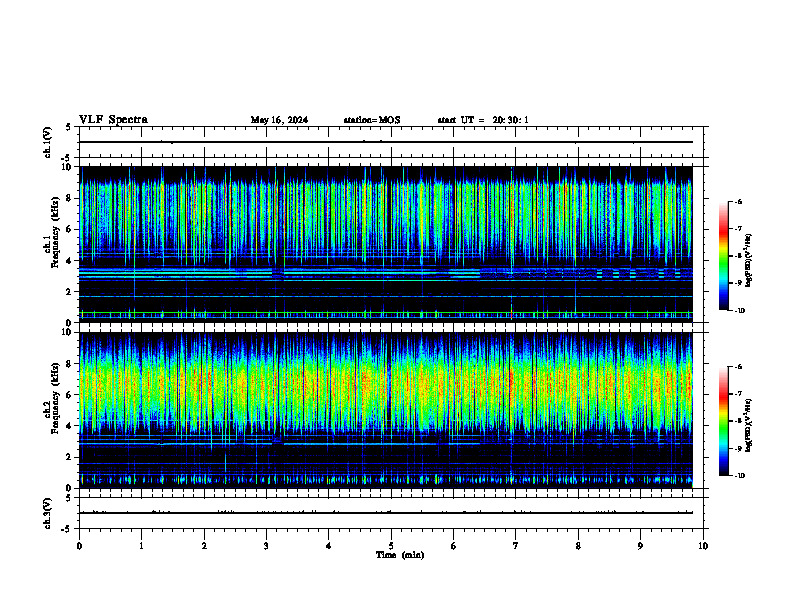
Task: Click the time axis tick label "6"
Action: click(x=454, y=546)
